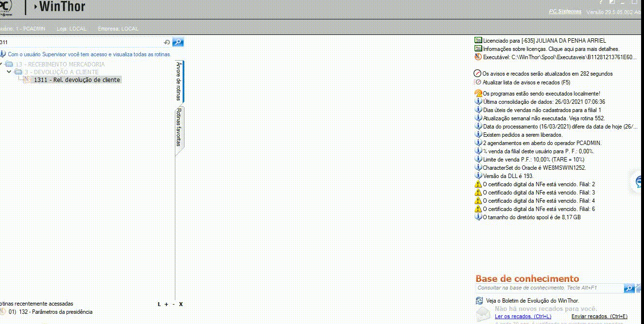Viewport: 644px width, 324px height.
Task: Open Veja o Boletim de Evolução do WinThor
Action: (x=532, y=301)
